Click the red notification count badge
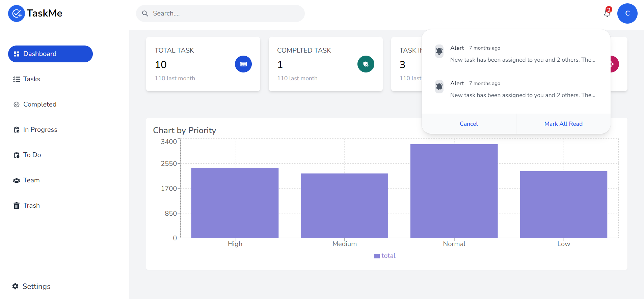Viewport: 644px width, 299px height. [609, 9]
